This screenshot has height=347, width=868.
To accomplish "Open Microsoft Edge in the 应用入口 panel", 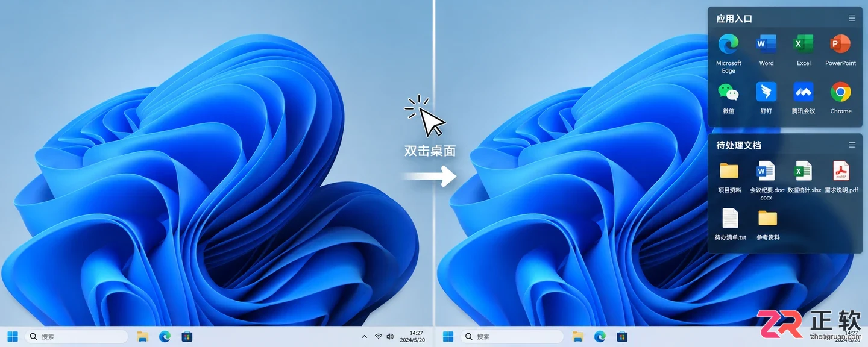I will point(729,44).
